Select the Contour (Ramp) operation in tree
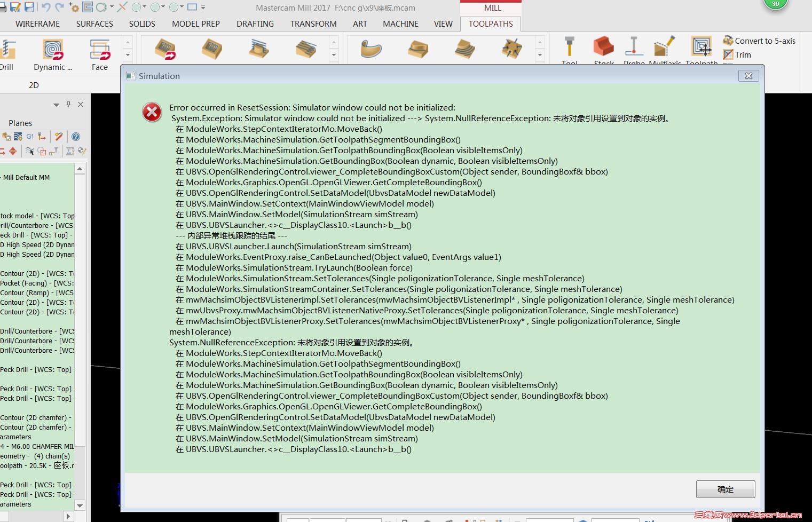Viewport: 812px width, 522px height. coord(37,292)
